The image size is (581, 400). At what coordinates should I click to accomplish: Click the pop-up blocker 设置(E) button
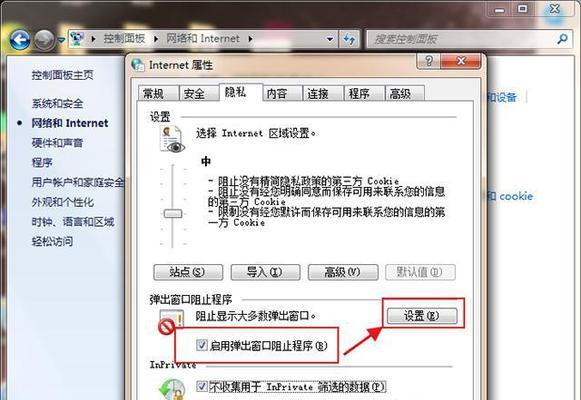422,316
